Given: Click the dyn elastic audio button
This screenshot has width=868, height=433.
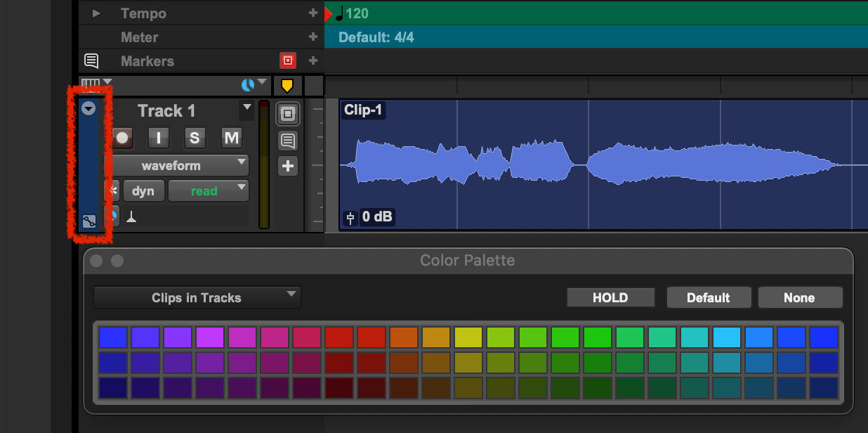Looking at the screenshot, I should [143, 191].
